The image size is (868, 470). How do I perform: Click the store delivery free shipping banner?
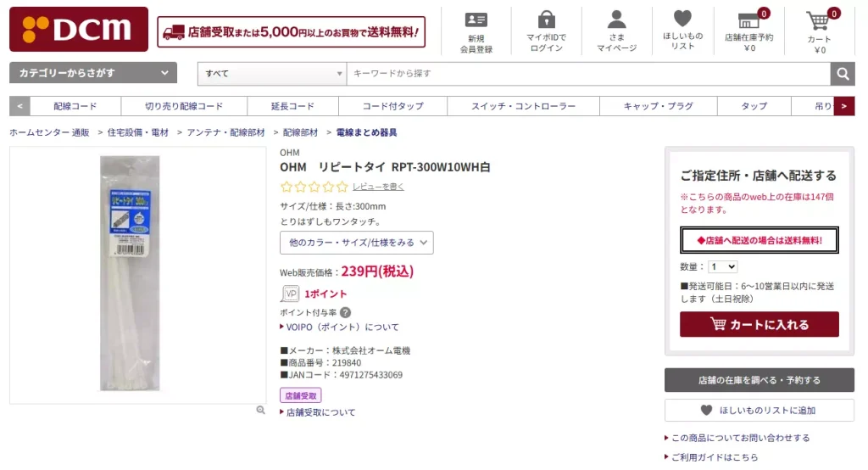[x=759, y=240]
